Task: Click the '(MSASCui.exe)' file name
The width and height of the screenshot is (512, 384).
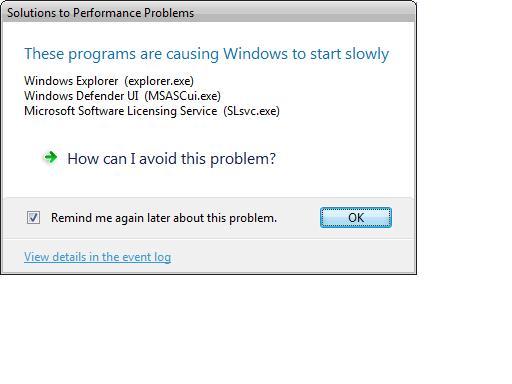Action: [x=183, y=96]
